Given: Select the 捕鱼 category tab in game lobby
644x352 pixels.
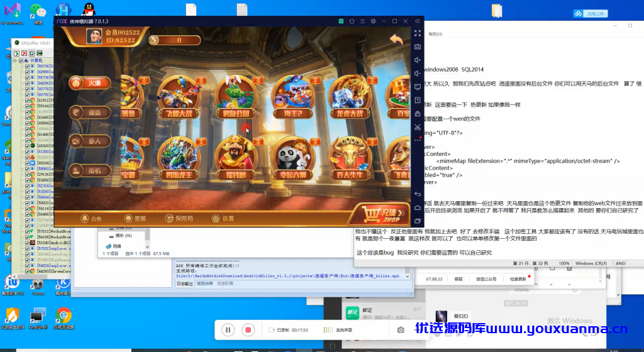Looking at the screenshot, I should click(x=89, y=113).
